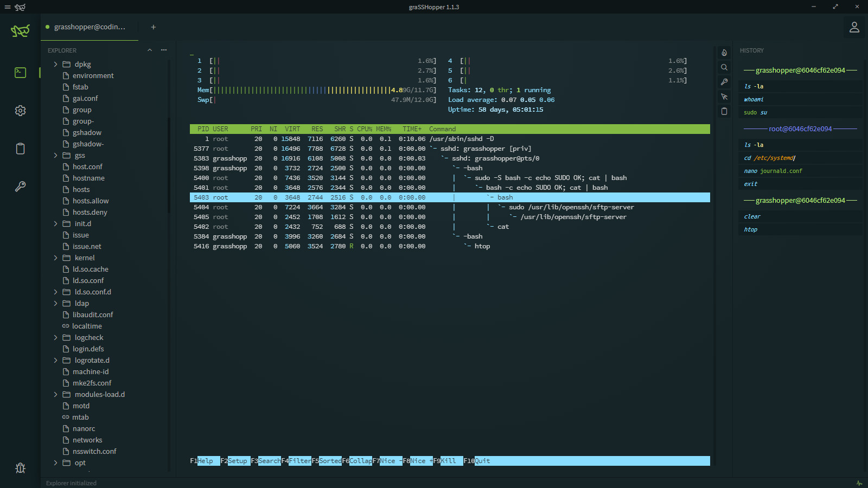Click the search icon beside terminal
This screenshot has width=868, height=488.
(x=724, y=67)
